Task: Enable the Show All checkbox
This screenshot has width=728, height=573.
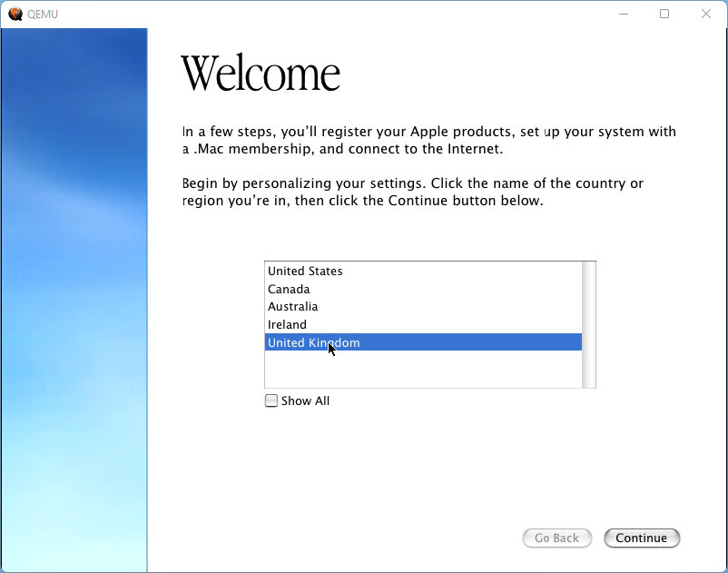Action: pos(271,400)
